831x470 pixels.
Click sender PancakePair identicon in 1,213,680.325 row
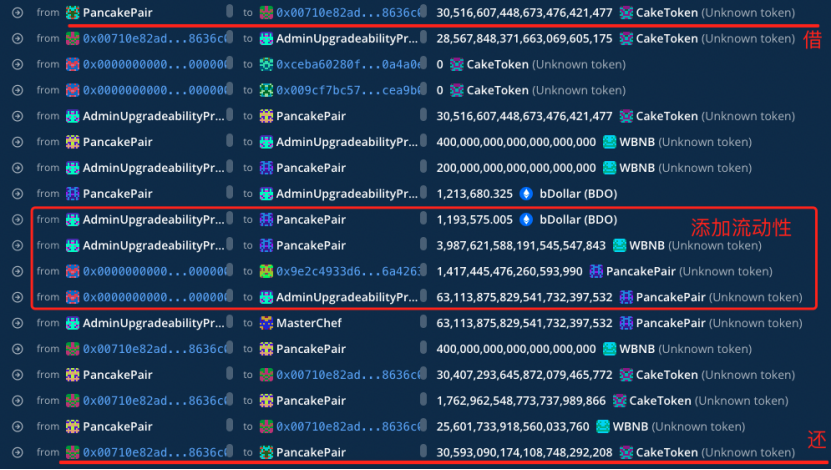[73, 194]
